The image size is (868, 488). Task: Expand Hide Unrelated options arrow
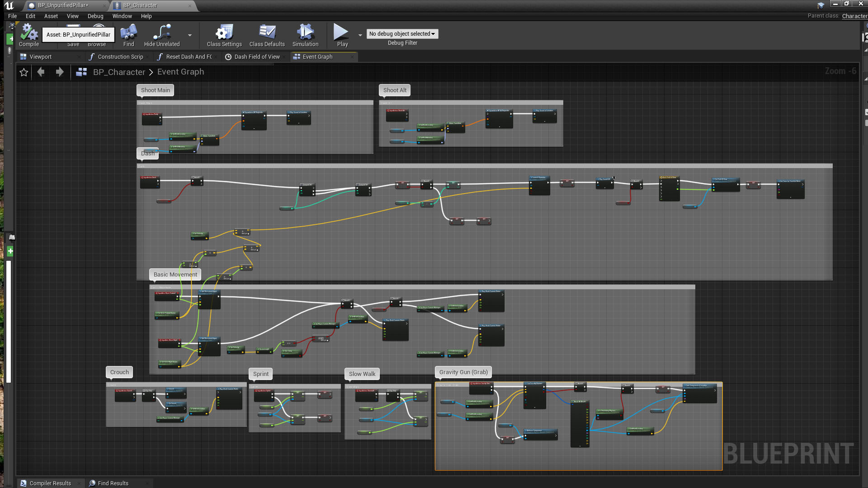point(190,35)
